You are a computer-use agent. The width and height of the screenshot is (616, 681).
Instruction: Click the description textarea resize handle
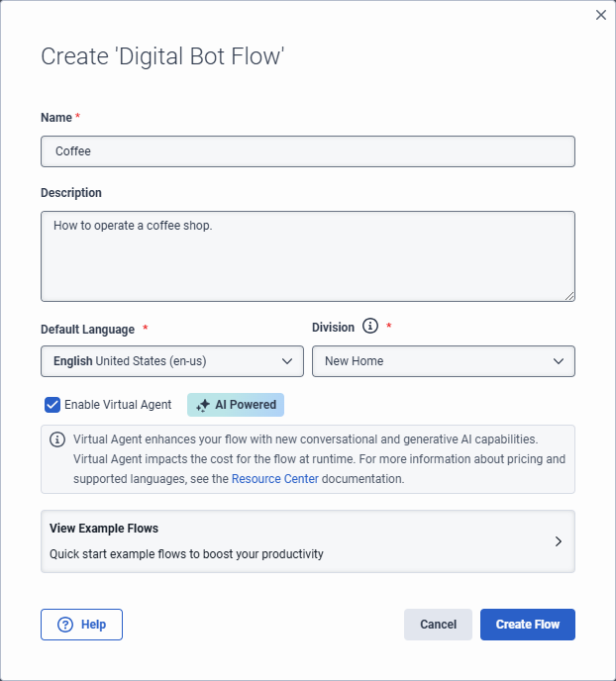point(569,296)
